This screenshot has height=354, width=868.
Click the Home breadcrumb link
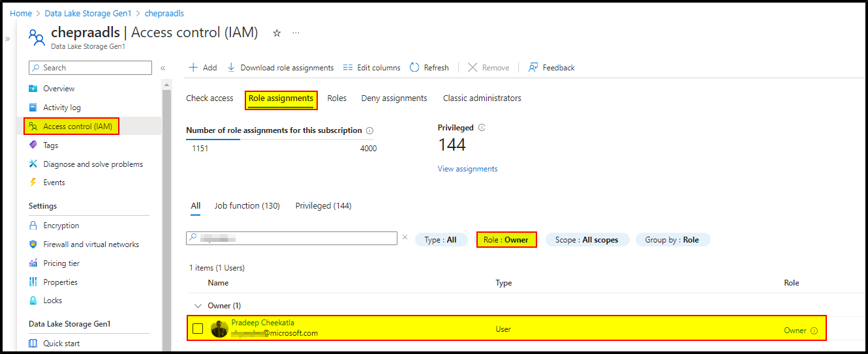point(21,13)
